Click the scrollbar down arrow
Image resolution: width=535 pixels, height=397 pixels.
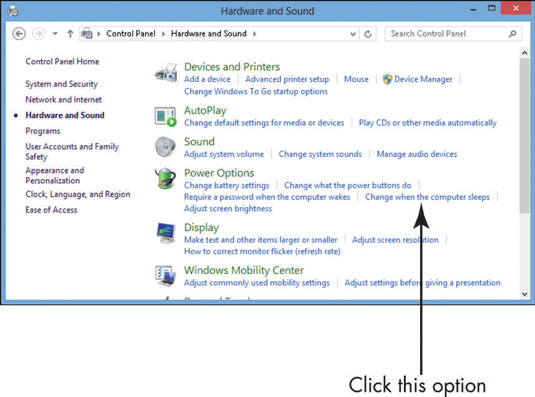(525, 294)
